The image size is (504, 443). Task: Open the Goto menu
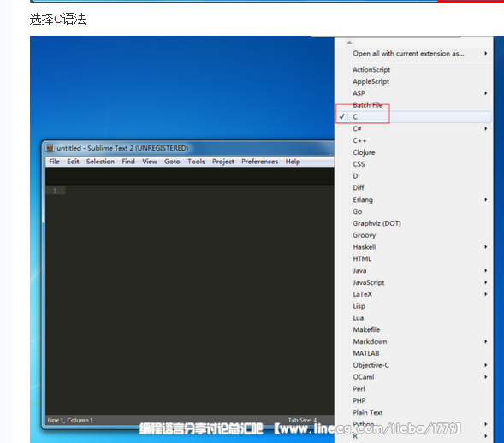[172, 162]
